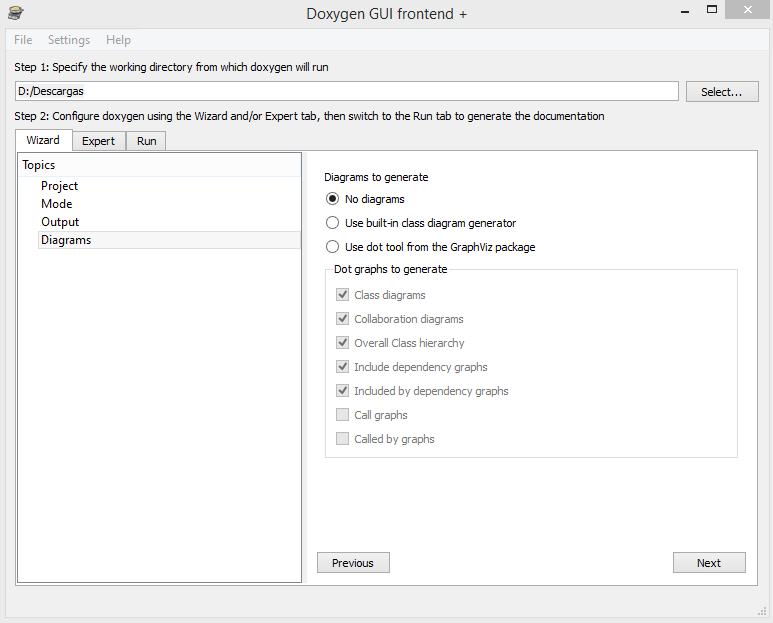Click the Doxygen app icon in title bar
Screen dimensions: 773x623
coord(16,13)
